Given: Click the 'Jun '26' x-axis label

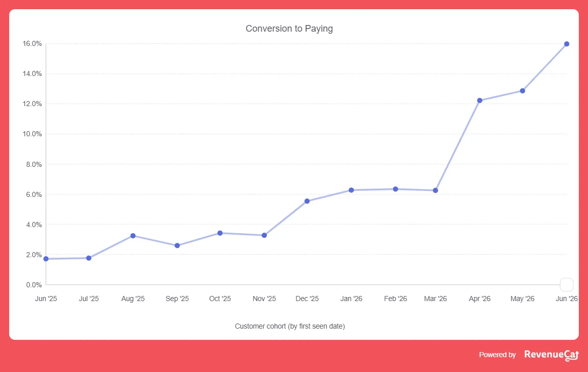Looking at the screenshot, I should (567, 299).
